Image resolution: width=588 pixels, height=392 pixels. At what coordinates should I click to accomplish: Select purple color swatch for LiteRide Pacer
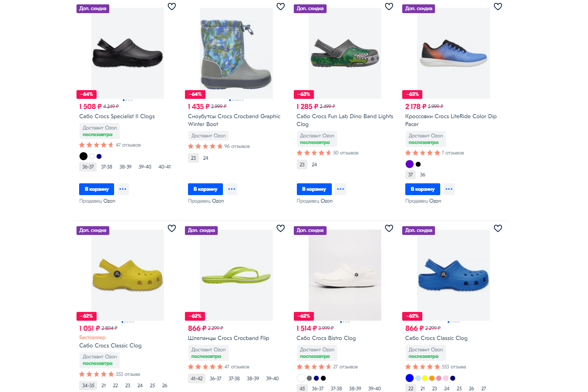point(410,164)
